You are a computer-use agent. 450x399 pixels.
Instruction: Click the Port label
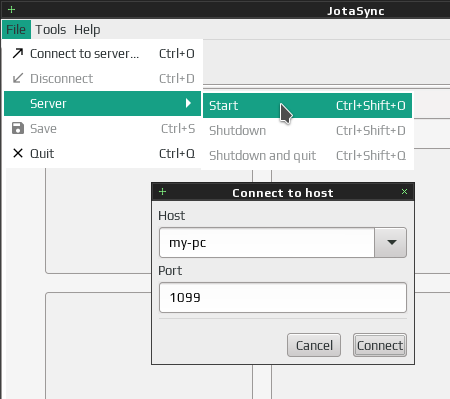click(x=170, y=271)
